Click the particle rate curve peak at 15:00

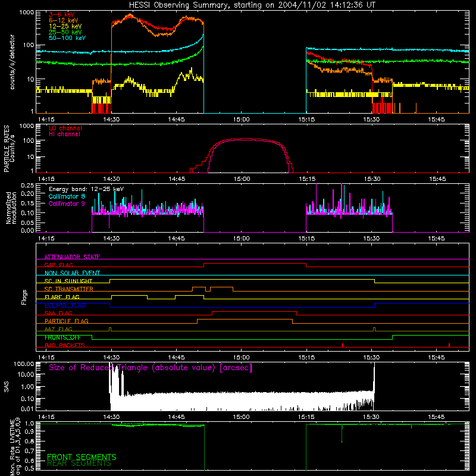point(243,139)
